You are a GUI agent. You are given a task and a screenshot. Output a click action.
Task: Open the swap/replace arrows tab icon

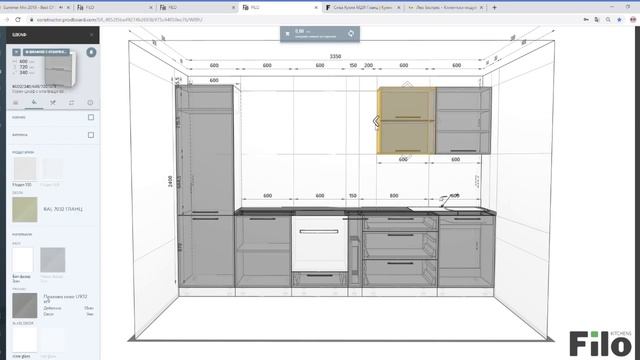point(71,102)
